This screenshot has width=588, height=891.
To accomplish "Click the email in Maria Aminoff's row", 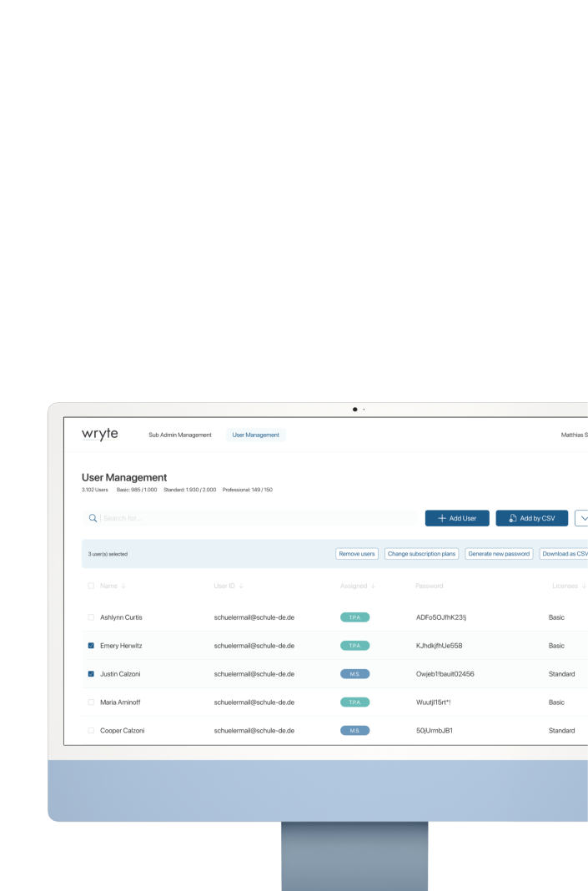I will pyautogui.click(x=254, y=702).
